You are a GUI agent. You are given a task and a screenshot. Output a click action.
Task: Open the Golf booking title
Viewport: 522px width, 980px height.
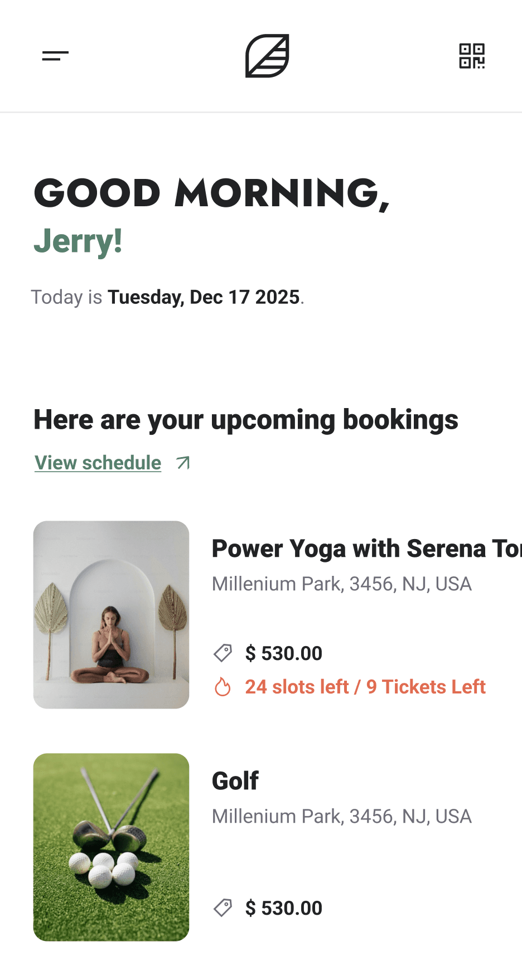[235, 781]
